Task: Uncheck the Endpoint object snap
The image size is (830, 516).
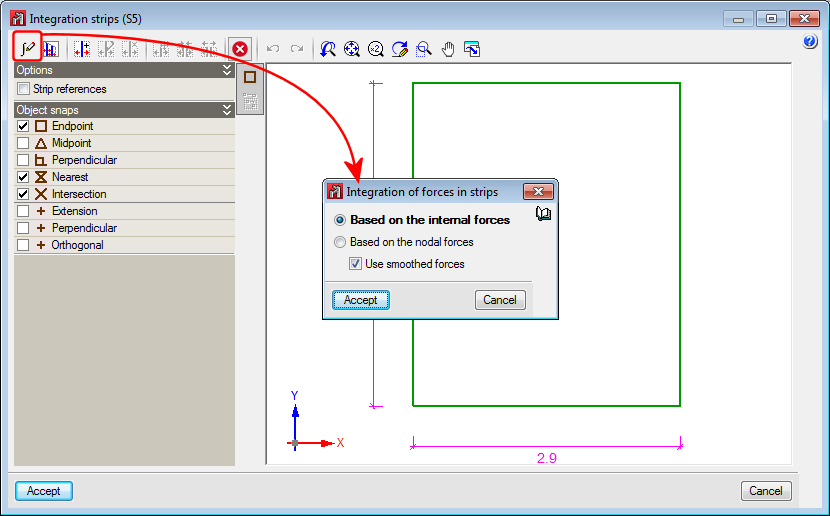Action: 23,127
